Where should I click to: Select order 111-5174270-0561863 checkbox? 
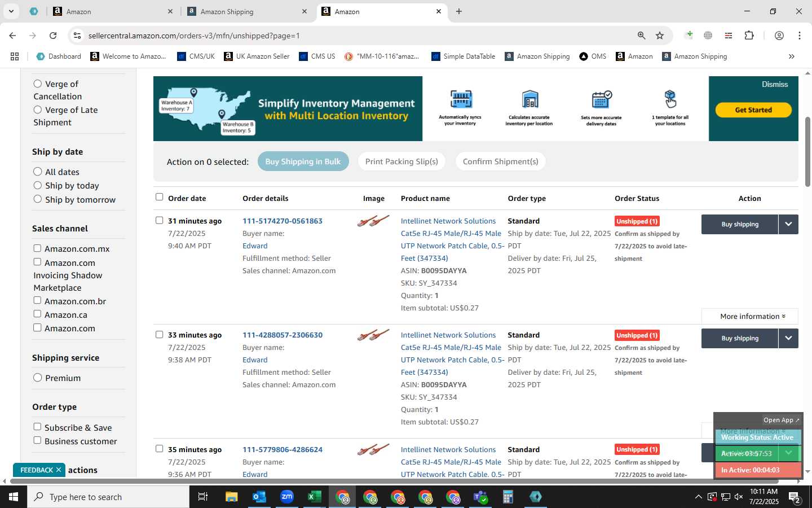159,220
